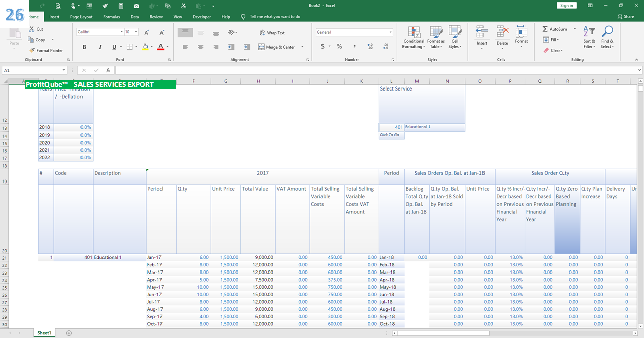Viewport: 644px width, 362px height.
Task: Open Sort & Filter menu
Action: pyautogui.click(x=589, y=38)
